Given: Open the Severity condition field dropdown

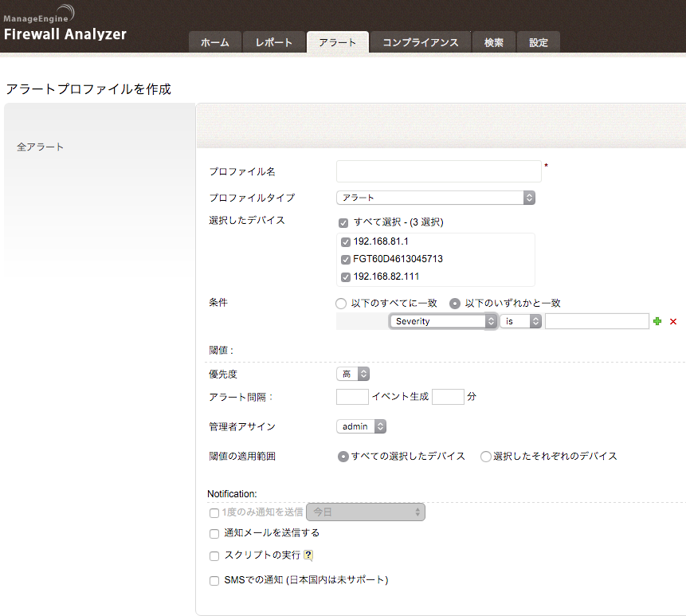Looking at the screenshot, I should [x=444, y=321].
